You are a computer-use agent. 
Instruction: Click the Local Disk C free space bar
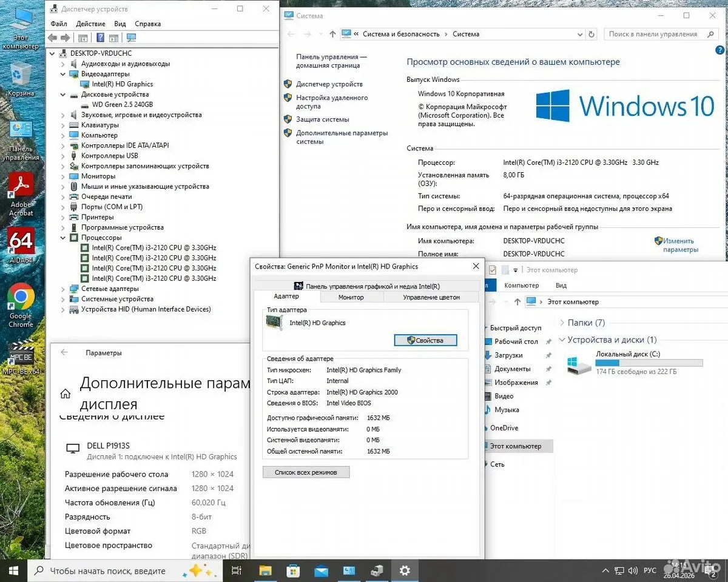(649, 363)
